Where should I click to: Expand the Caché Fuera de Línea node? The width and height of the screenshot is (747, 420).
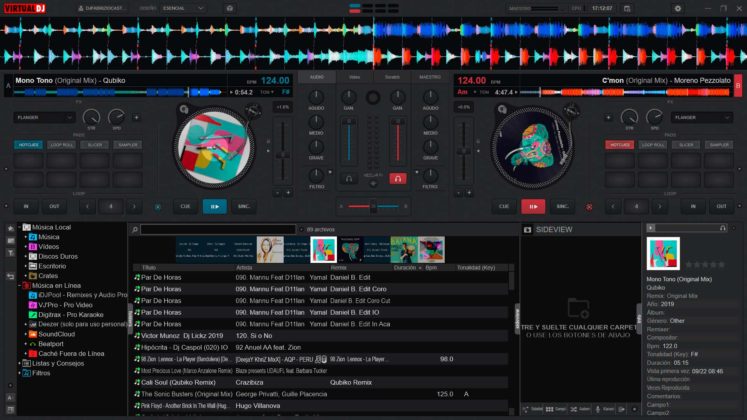(26, 354)
